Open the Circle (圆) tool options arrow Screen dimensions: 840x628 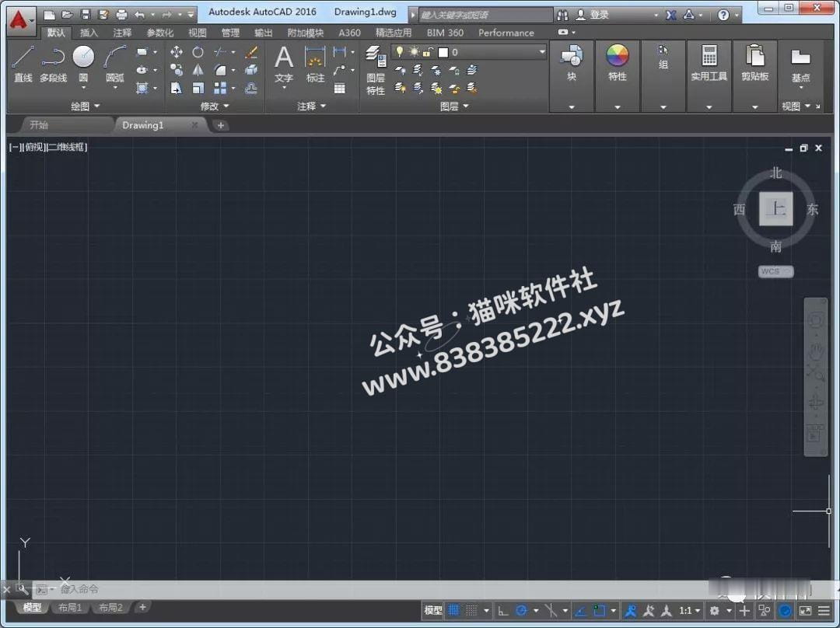pyautogui.click(x=83, y=89)
